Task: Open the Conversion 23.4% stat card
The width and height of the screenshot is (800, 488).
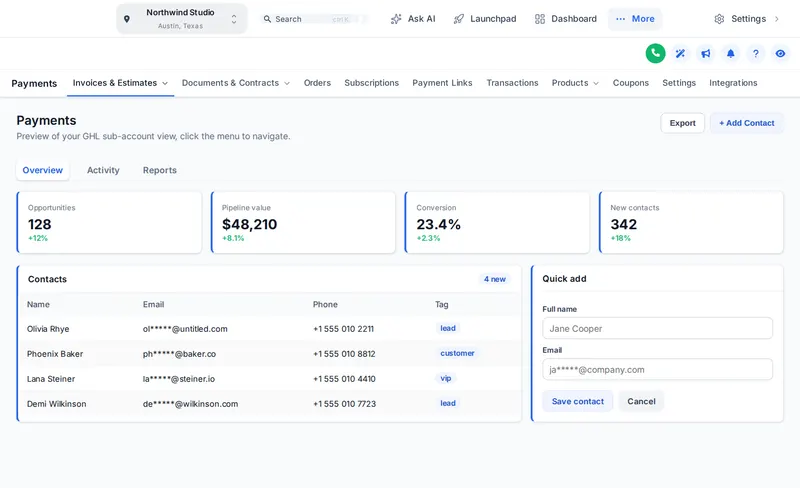Action: click(x=497, y=222)
